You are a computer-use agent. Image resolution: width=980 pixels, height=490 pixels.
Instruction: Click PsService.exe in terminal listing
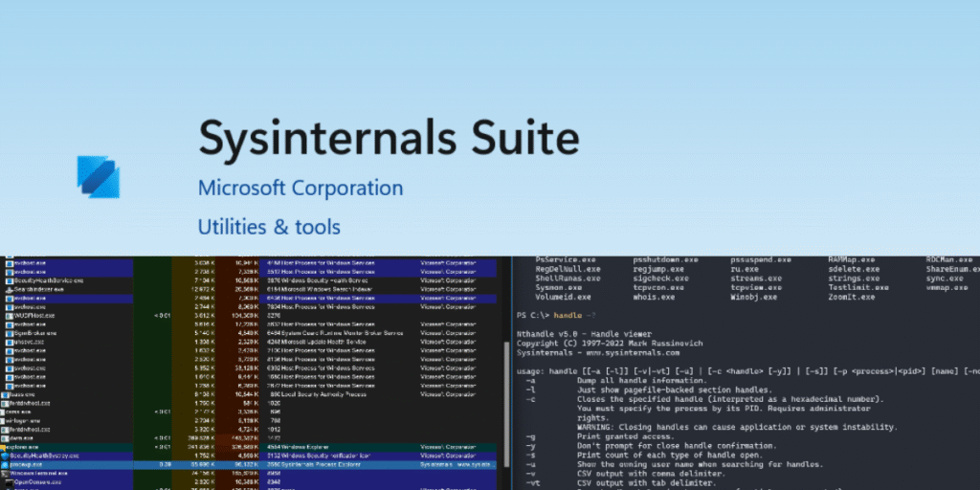(x=566, y=259)
